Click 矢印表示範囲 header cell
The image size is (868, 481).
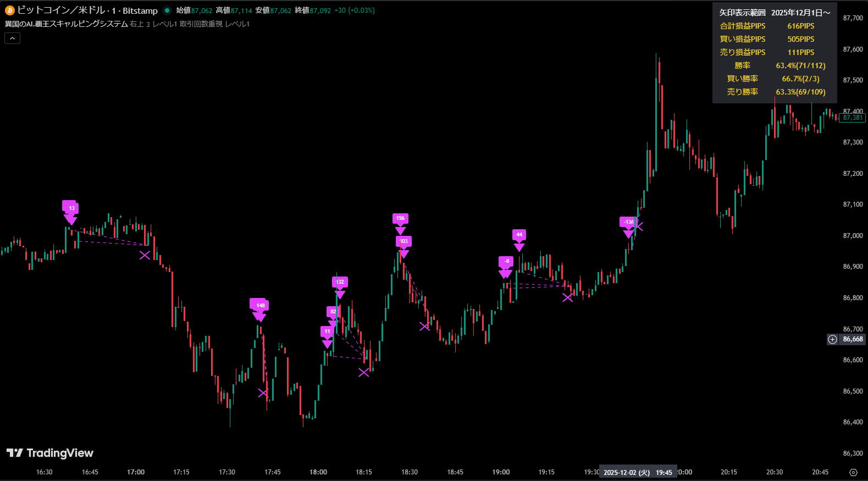[743, 13]
